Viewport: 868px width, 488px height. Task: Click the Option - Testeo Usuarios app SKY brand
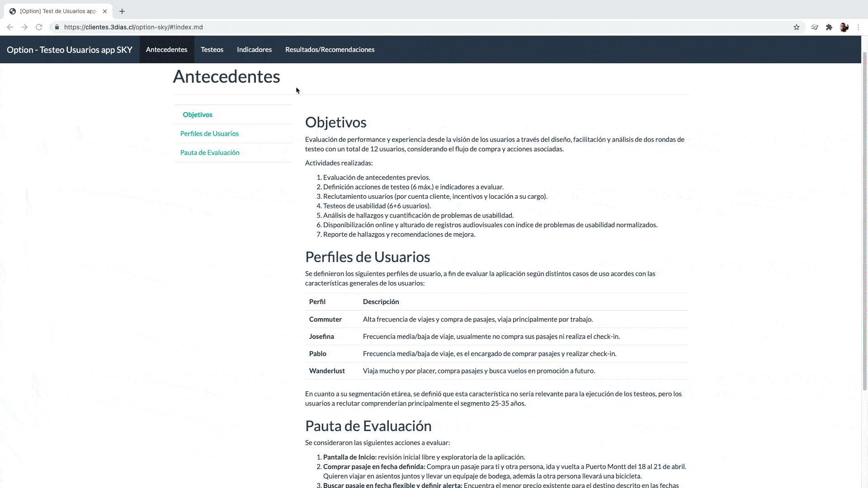(x=70, y=50)
